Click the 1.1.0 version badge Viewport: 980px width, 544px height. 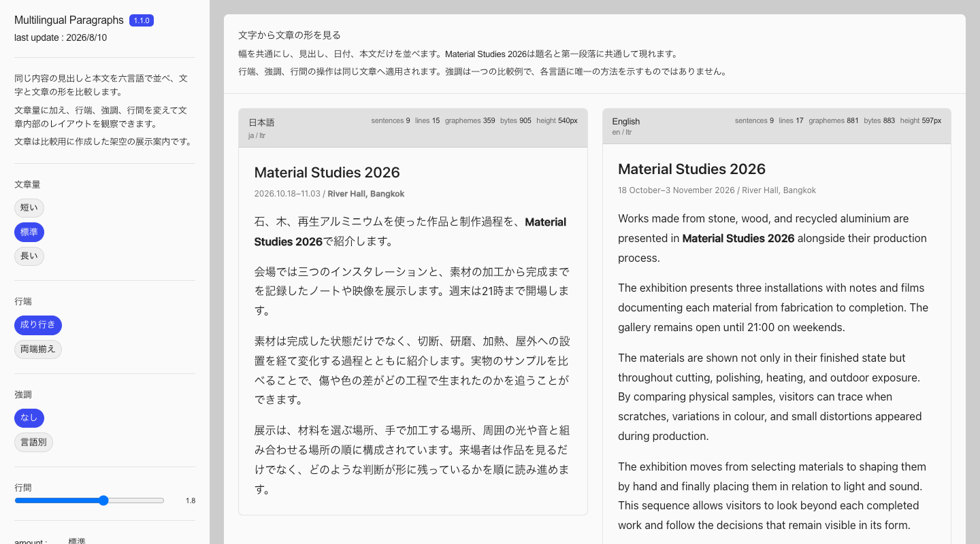(x=142, y=20)
